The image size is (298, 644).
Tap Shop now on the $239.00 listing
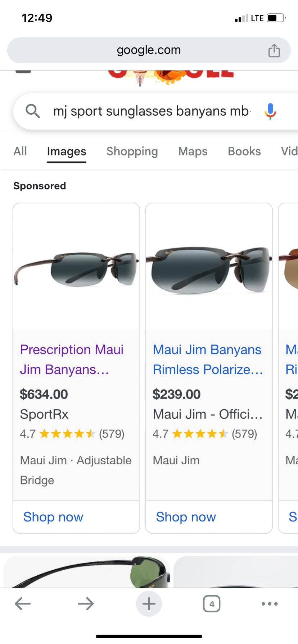(x=186, y=517)
